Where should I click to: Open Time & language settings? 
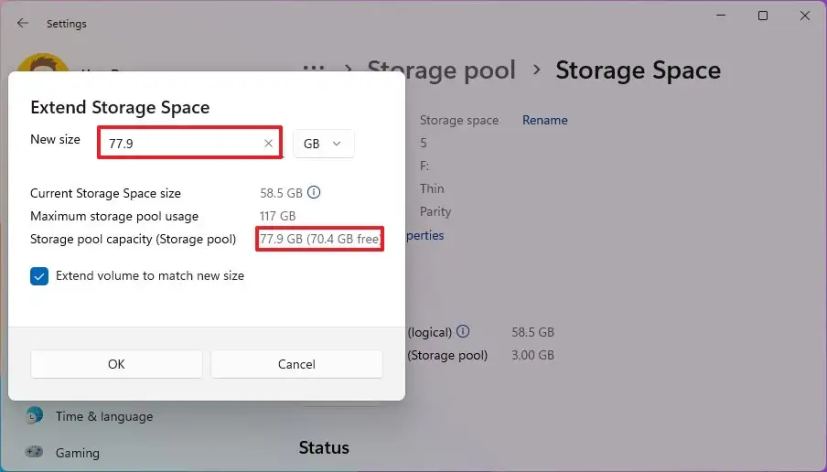click(x=104, y=416)
